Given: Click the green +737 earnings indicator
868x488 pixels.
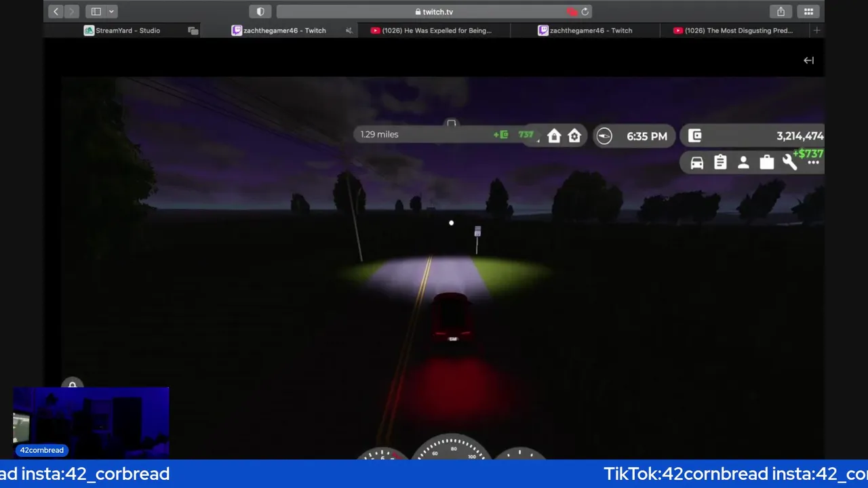Looking at the screenshot, I should click(x=514, y=135).
